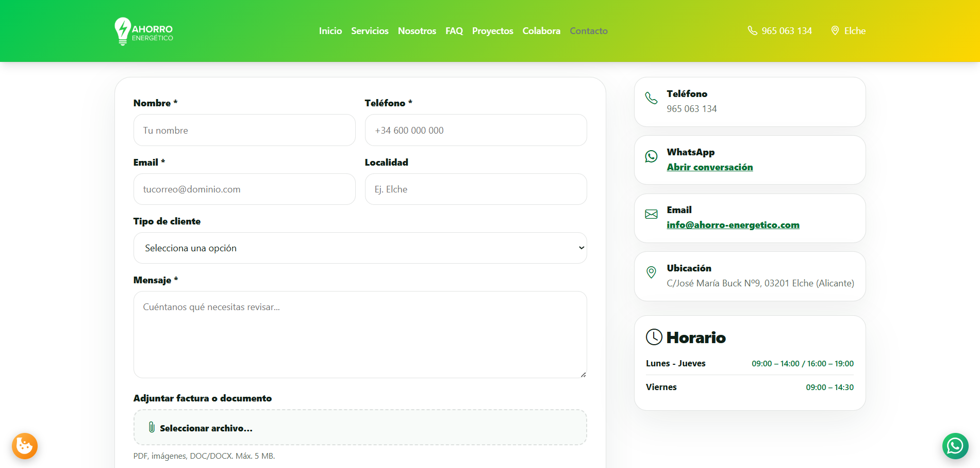Click inside the Mensaje text area

tap(360, 334)
